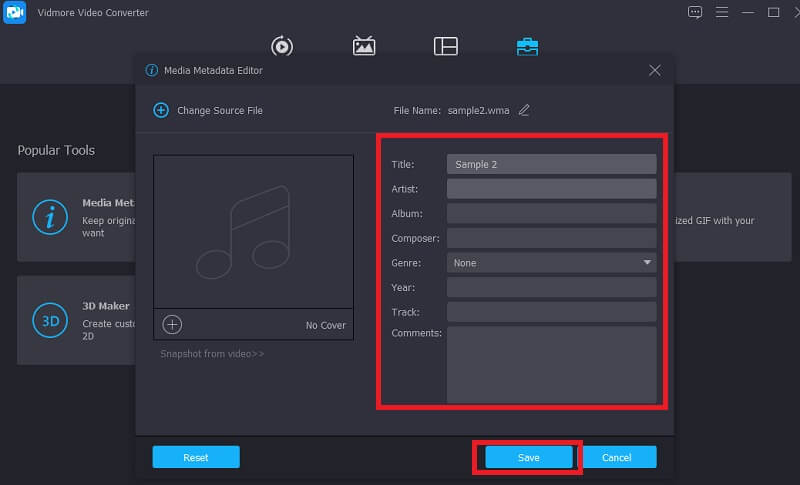Click the pencil icon to rename file
The width and height of the screenshot is (800, 485).
coord(524,110)
